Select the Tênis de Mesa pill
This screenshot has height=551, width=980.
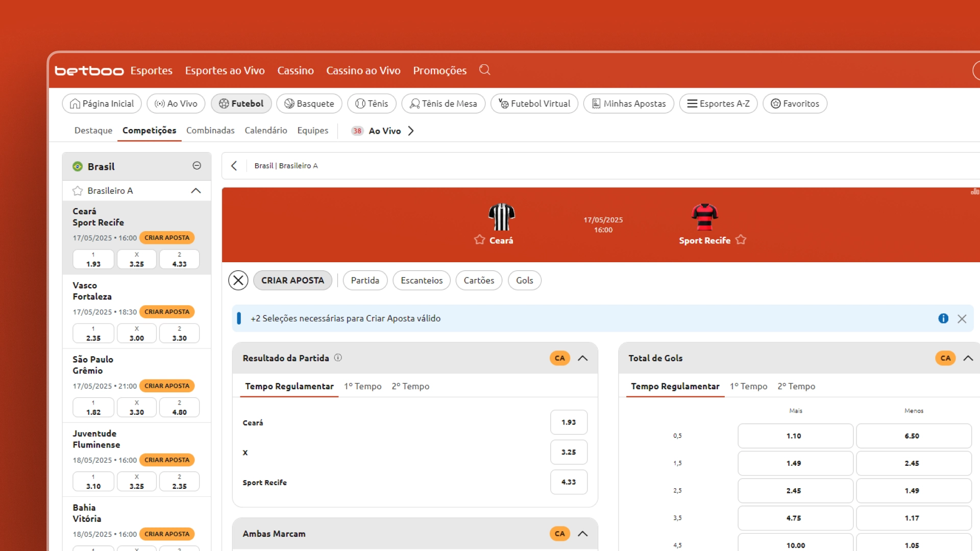coord(444,104)
